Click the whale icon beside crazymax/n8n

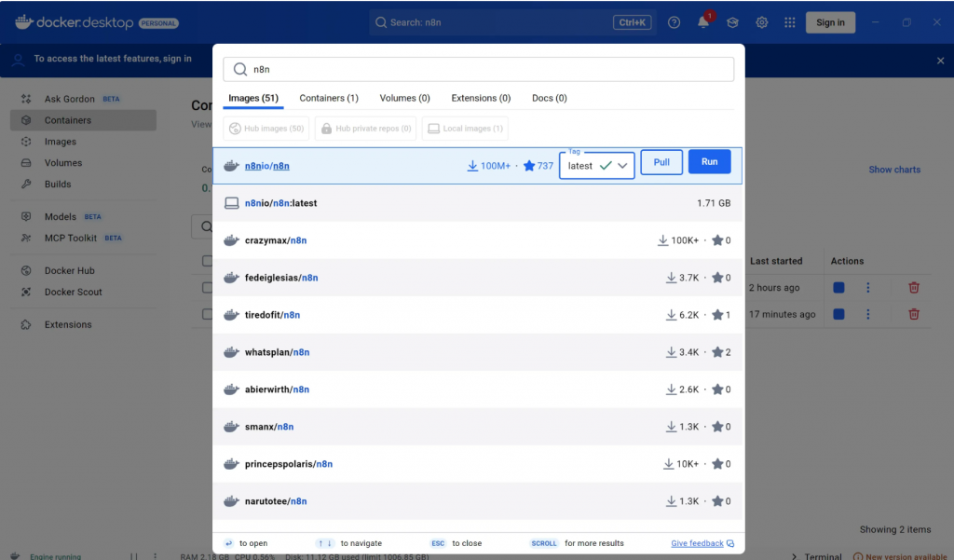(231, 240)
